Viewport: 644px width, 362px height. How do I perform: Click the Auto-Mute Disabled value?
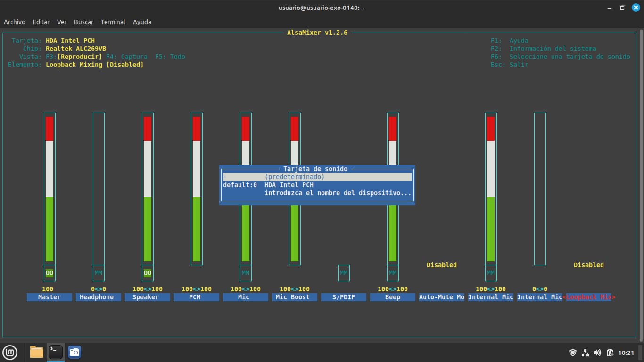point(442,265)
